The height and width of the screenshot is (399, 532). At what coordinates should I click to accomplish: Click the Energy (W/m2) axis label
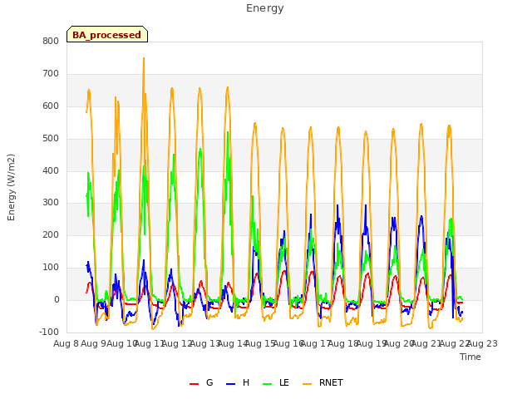coord(11,187)
